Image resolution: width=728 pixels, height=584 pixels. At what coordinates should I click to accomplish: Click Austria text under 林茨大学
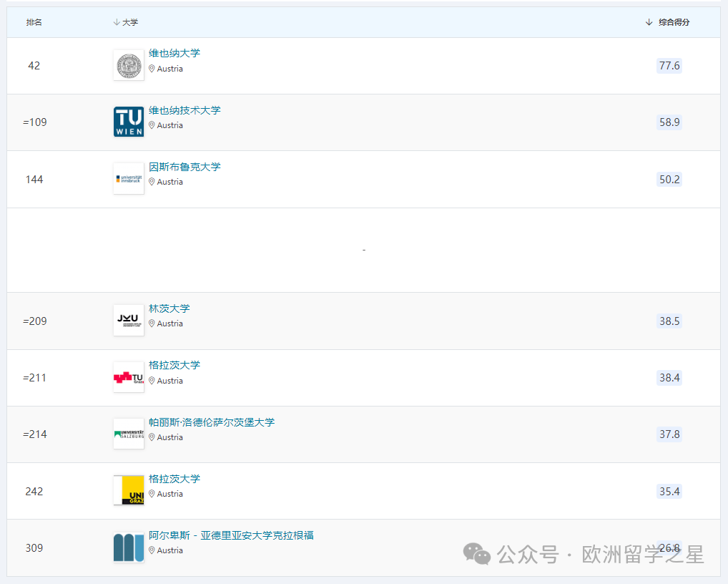170,323
